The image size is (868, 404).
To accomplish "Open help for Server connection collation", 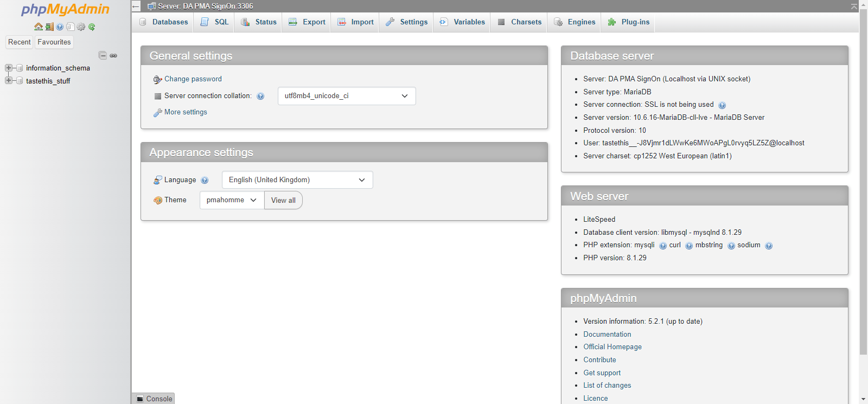I will click(x=260, y=96).
